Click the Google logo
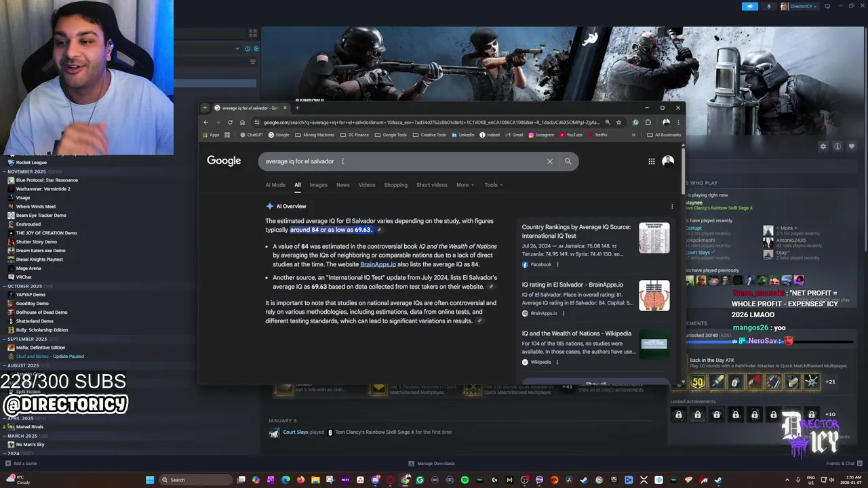 pyautogui.click(x=224, y=161)
